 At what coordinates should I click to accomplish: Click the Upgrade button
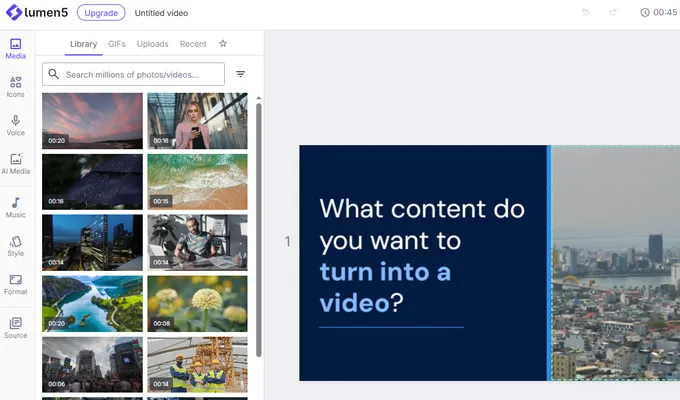click(101, 13)
